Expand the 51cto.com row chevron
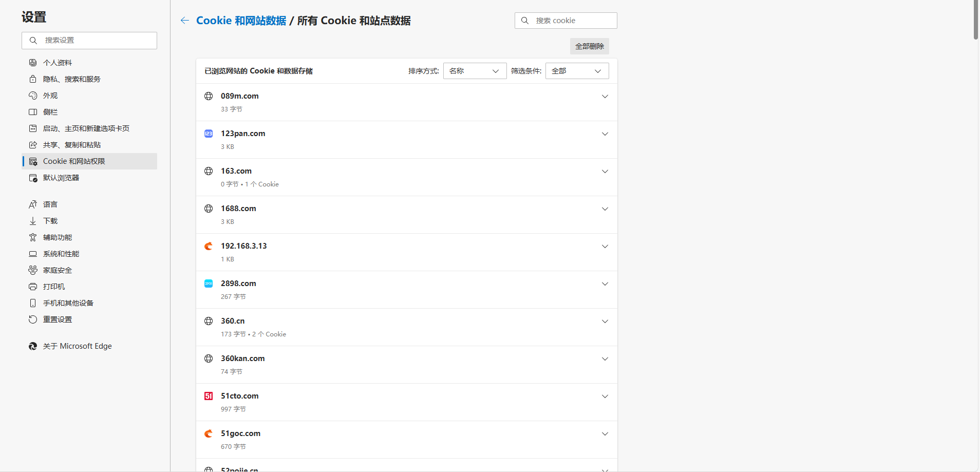980x472 pixels. [x=605, y=397]
